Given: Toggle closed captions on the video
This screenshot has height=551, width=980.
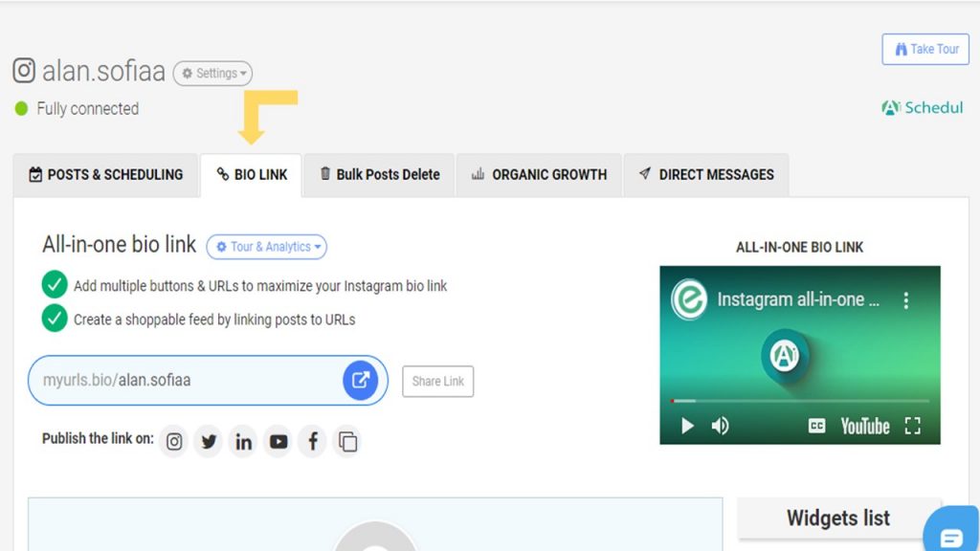Looking at the screenshot, I should [x=816, y=426].
